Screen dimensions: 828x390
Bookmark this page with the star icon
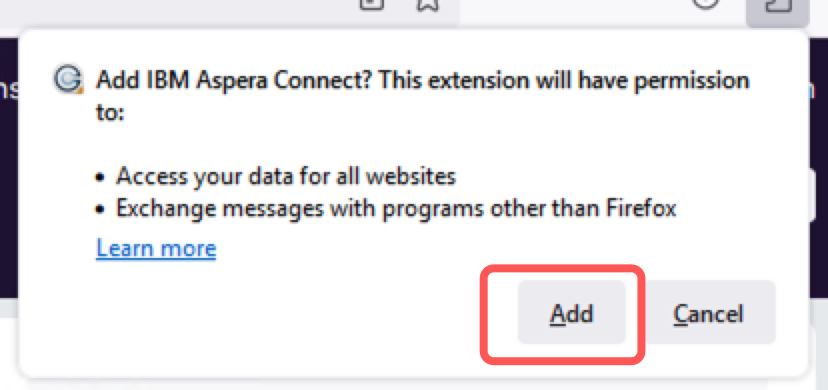(428, 5)
